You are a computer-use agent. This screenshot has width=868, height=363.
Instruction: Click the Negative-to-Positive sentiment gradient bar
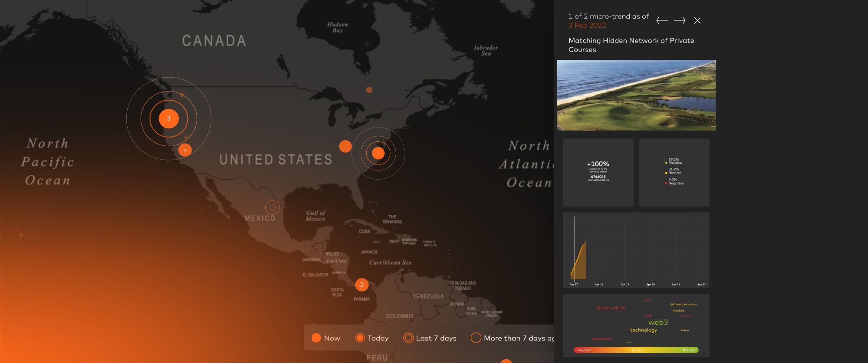(636, 350)
